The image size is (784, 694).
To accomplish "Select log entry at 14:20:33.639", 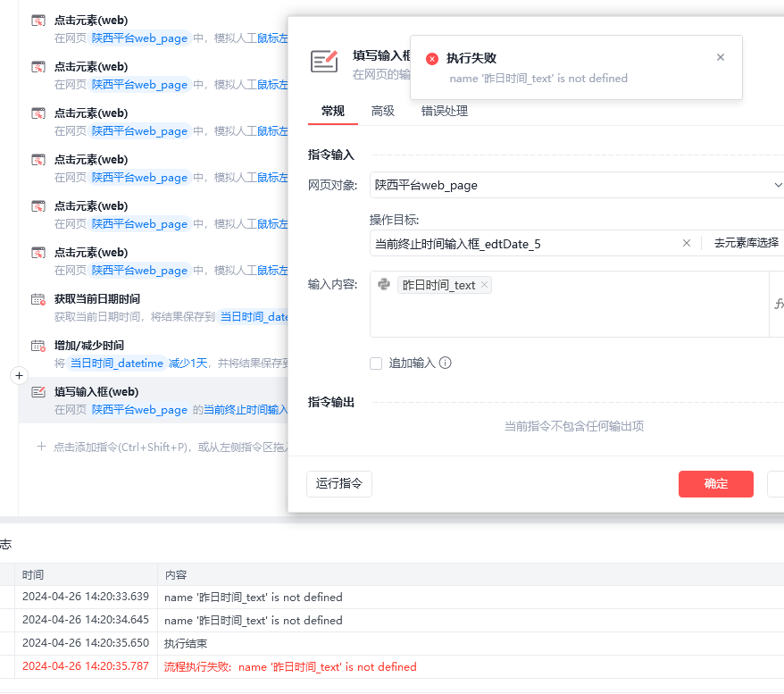I will click(392, 597).
